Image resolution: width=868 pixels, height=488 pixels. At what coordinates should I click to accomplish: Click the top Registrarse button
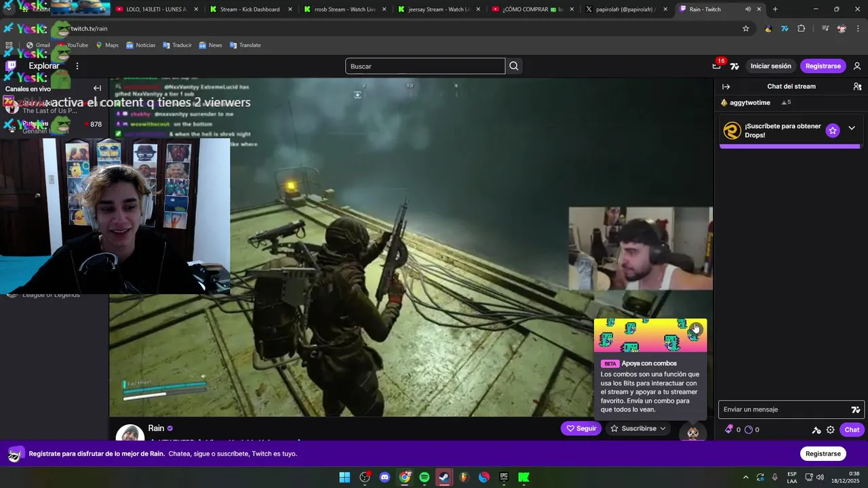pyautogui.click(x=823, y=66)
